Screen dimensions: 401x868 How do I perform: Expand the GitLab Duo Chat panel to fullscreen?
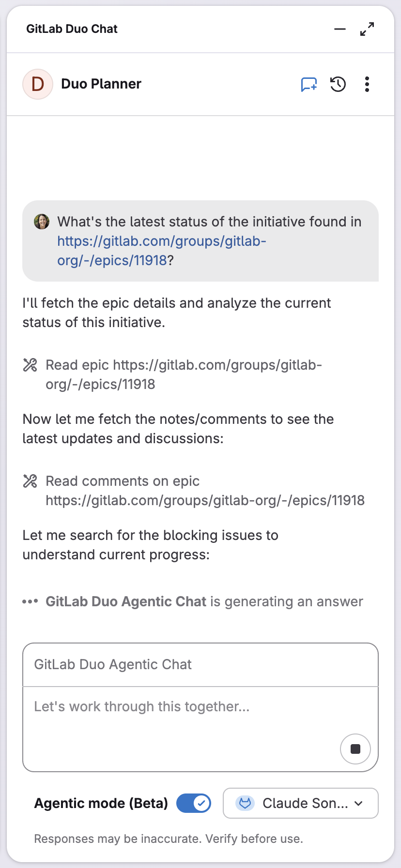[x=367, y=29]
